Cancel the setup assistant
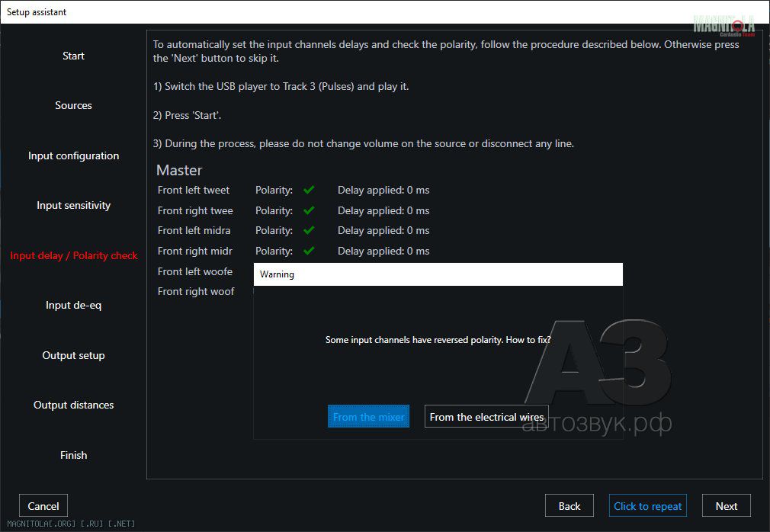The width and height of the screenshot is (770, 532). point(43,506)
